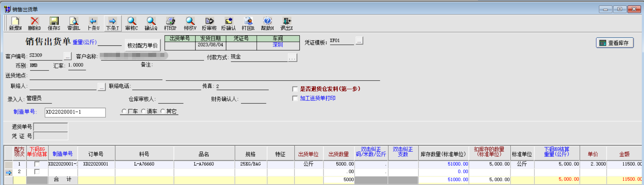Open the 客户编号 lookup ellipsis button
644x185 pixels.
click(x=68, y=56)
